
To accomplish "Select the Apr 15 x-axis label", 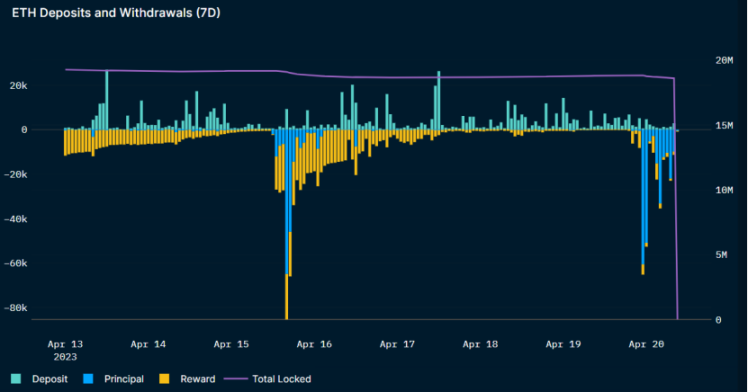I will 231,344.
